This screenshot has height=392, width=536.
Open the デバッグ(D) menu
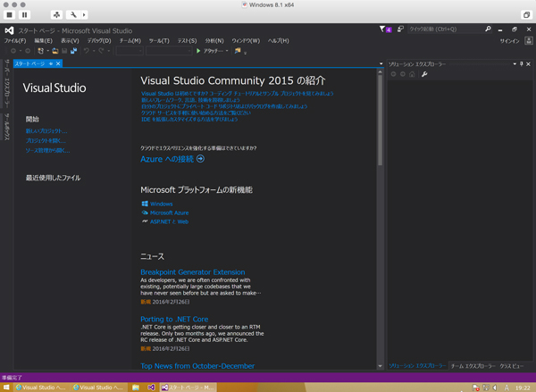99,41
